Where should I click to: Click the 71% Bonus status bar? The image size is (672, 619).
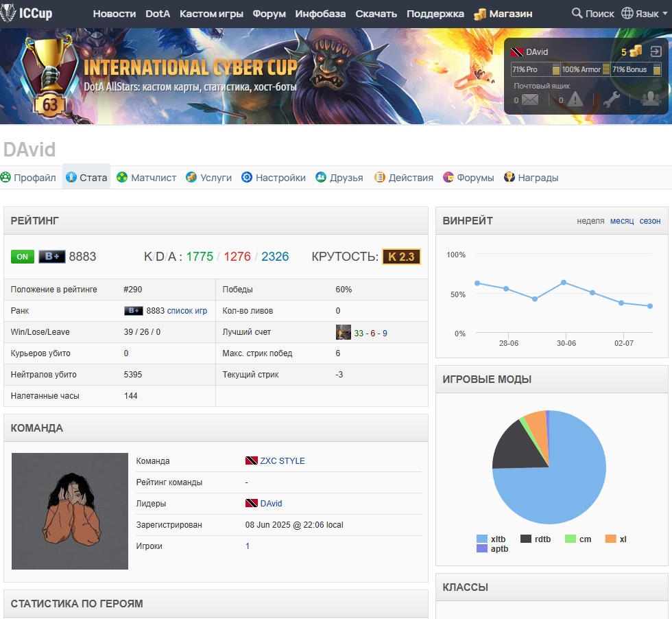tap(636, 69)
